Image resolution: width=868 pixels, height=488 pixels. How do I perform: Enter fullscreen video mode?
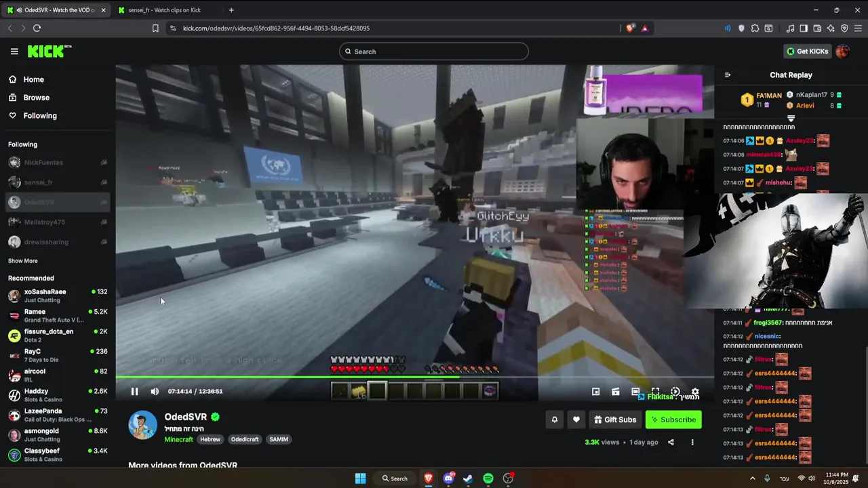pos(656,391)
